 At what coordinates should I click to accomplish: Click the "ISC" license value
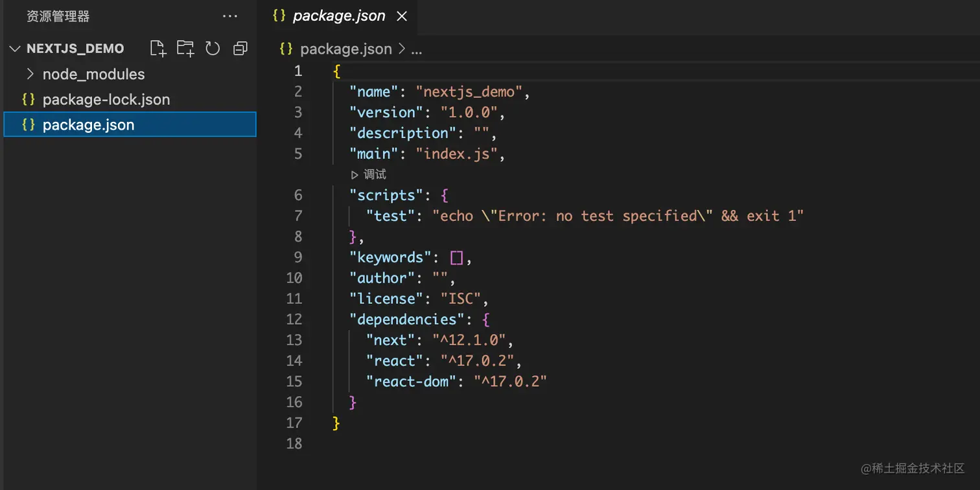[461, 299]
